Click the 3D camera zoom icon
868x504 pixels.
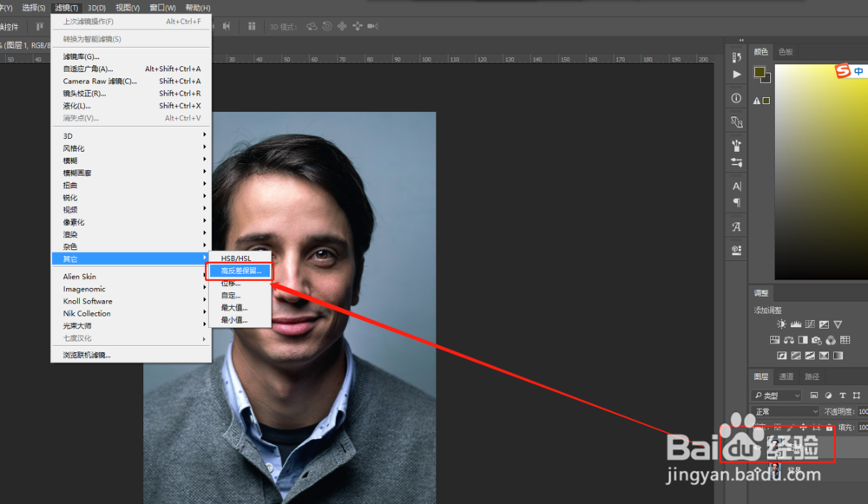click(x=372, y=26)
